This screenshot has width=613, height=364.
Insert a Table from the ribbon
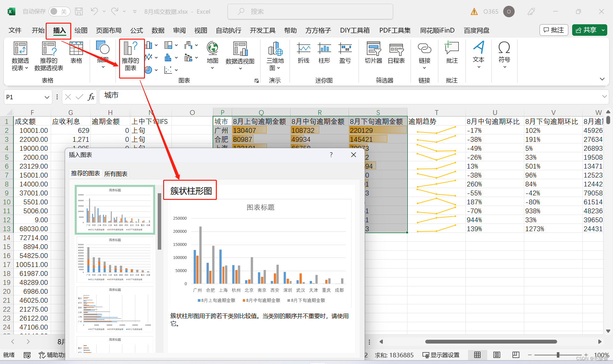point(76,53)
